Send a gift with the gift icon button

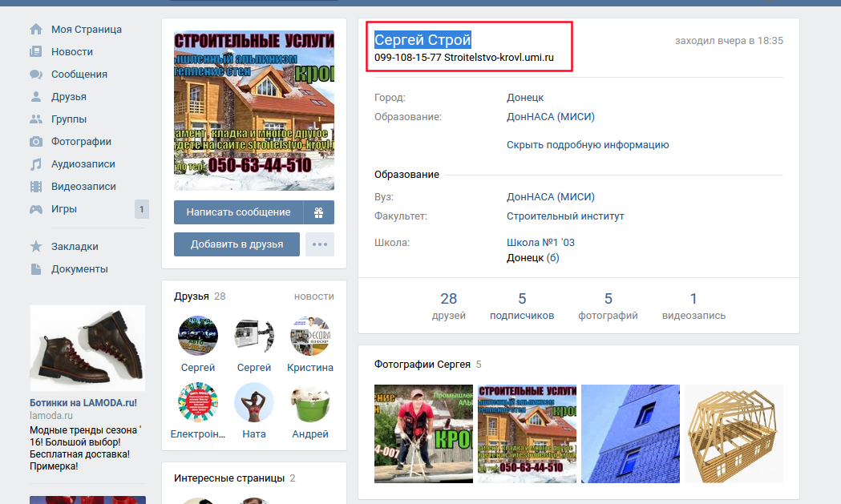[x=318, y=212]
